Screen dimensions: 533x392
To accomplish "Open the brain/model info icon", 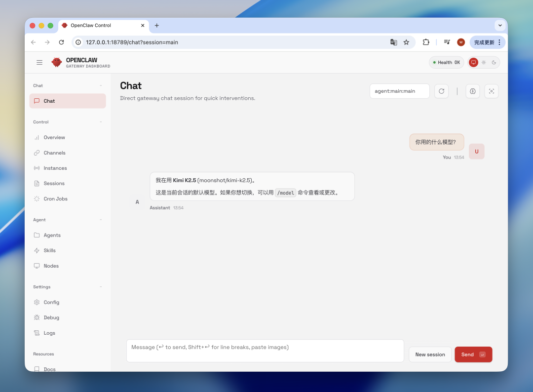I will pyautogui.click(x=473, y=91).
